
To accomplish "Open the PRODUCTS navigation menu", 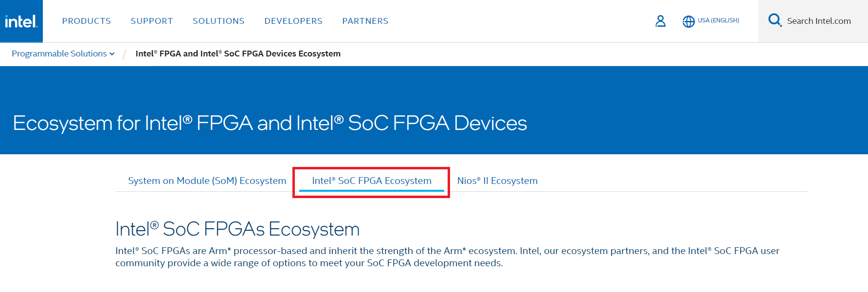I will point(86,21).
